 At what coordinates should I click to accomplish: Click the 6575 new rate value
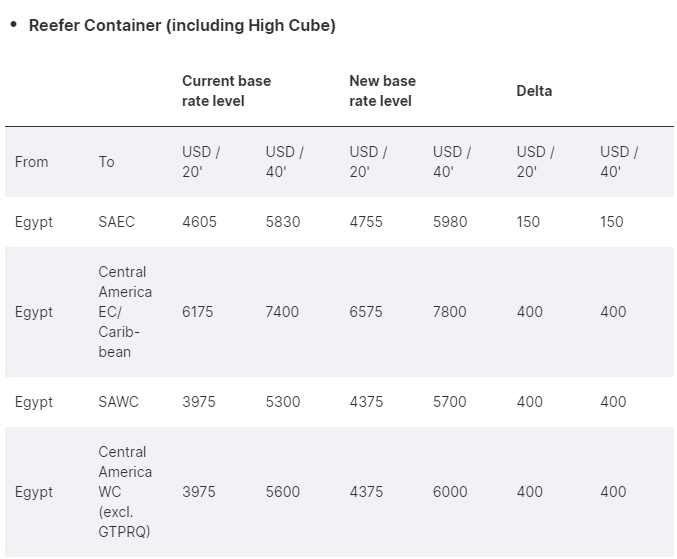366,312
